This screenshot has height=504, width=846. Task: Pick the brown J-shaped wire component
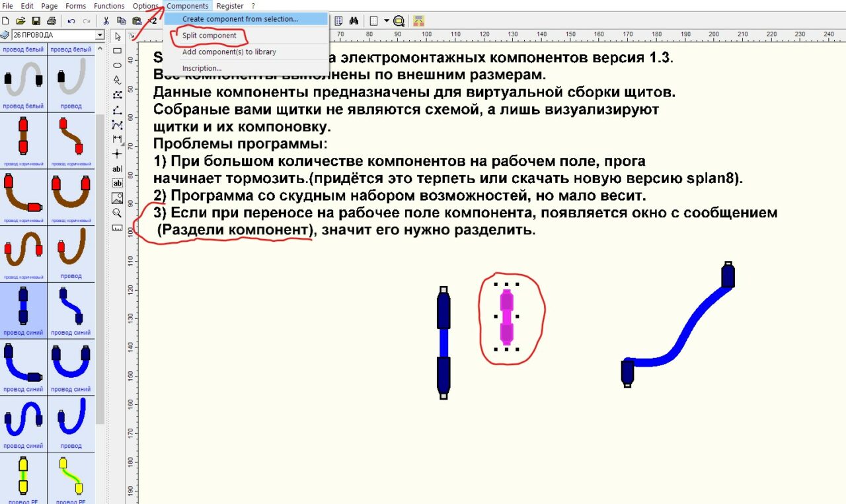pyautogui.click(x=71, y=254)
